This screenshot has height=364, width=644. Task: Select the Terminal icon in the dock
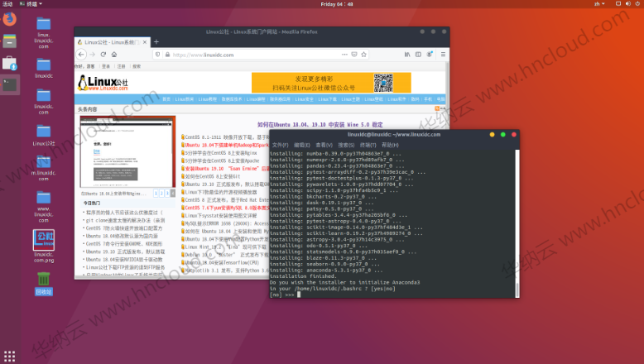(9, 85)
